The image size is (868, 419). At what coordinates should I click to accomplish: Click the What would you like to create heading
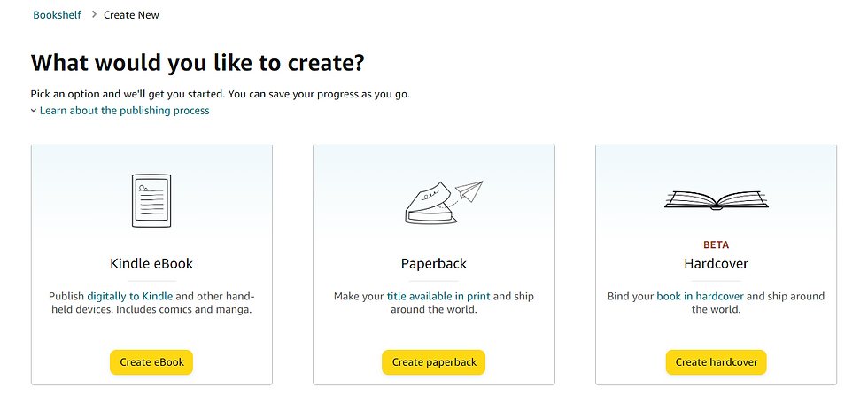click(x=198, y=64)
